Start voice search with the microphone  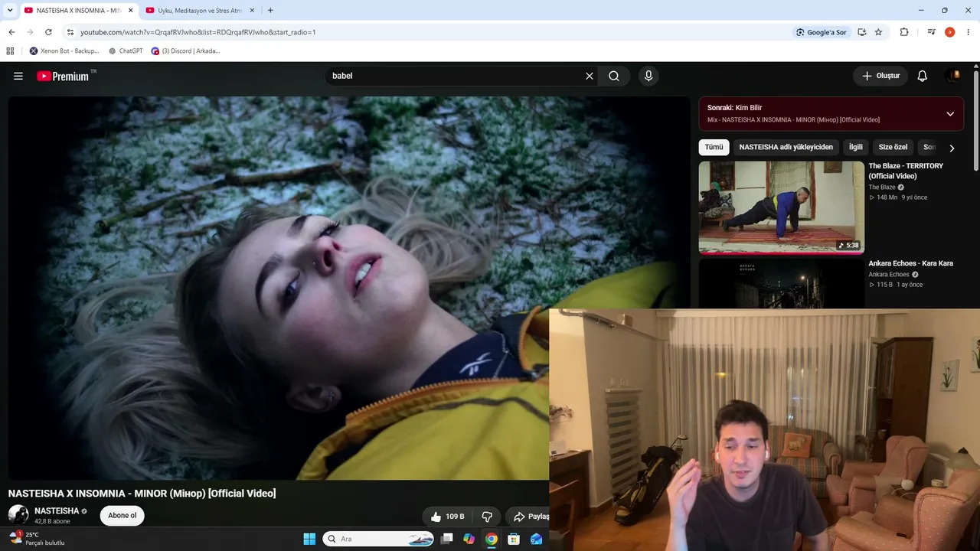tap(648, 76)
